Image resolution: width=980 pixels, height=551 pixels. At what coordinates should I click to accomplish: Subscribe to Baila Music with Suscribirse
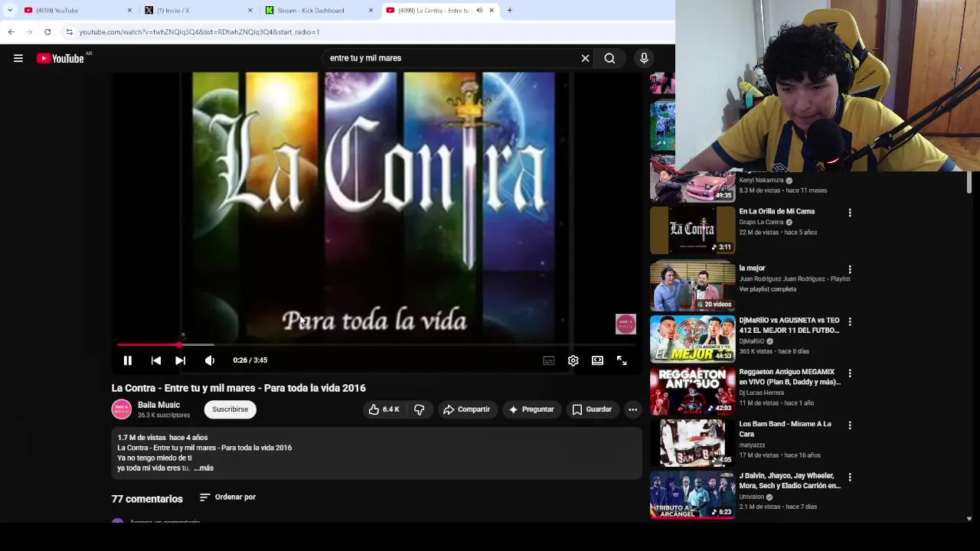pos(230,409)
